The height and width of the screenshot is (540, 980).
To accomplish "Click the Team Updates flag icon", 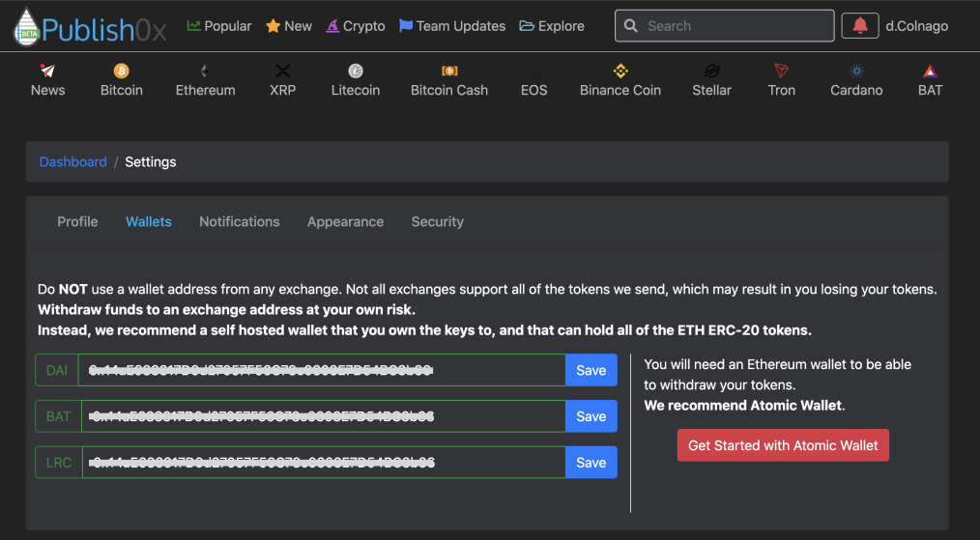I will click(x=406, y=26).
